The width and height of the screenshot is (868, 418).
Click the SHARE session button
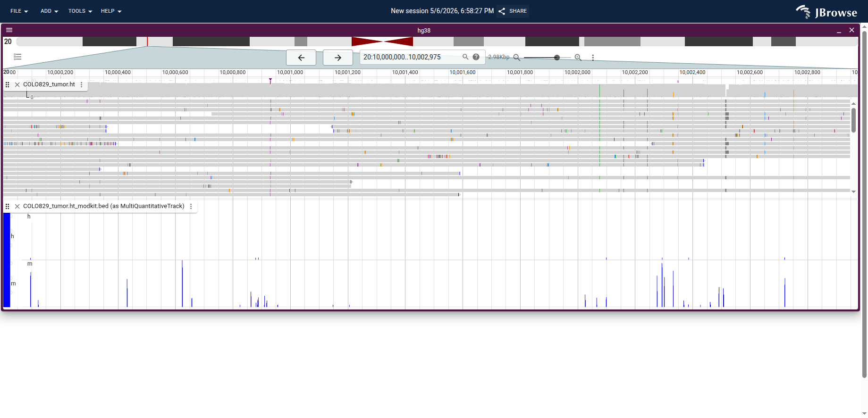[x=513, y=11]
